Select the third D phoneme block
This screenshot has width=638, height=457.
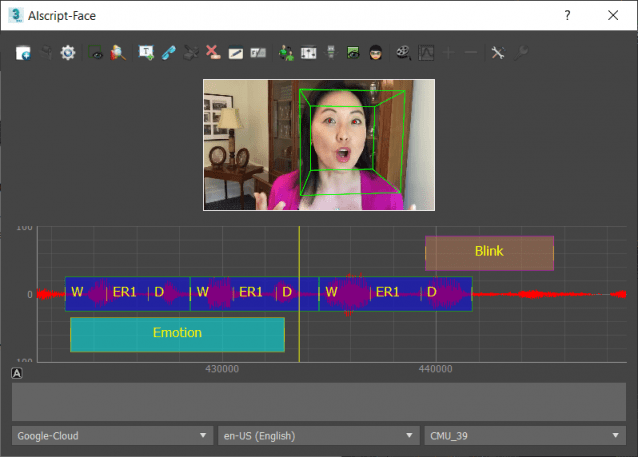[x=446, y=294]
